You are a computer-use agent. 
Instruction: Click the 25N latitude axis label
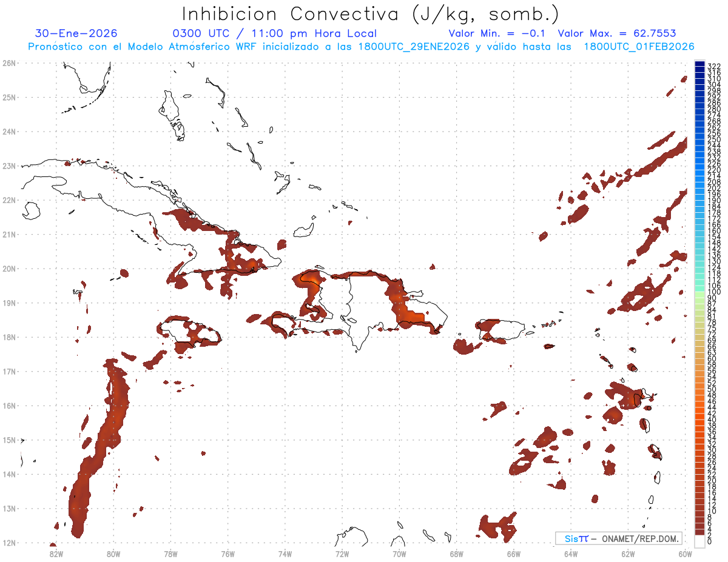coord(9,97)
